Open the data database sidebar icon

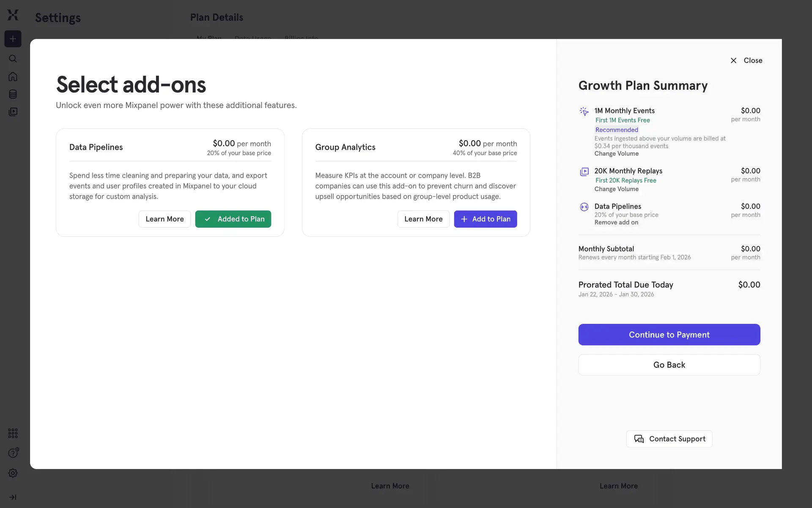(x=13, y=94)
